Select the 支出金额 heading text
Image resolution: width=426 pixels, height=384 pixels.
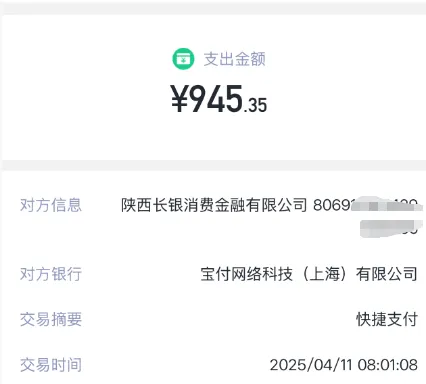[x=235, y=59]
